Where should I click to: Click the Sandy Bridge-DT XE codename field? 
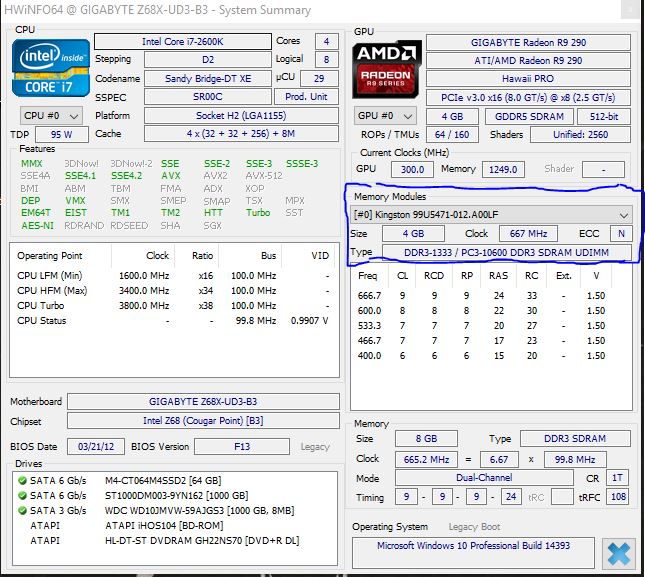[x=208, y=79]
